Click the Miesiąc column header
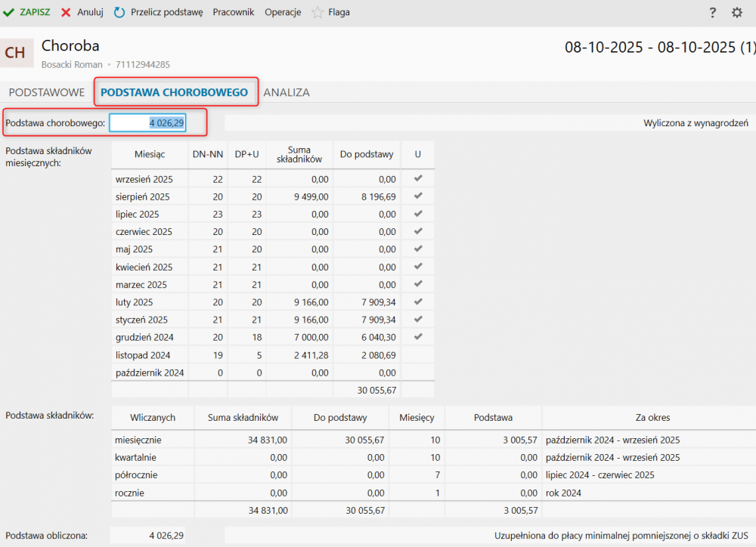 (x=150, y=154)
